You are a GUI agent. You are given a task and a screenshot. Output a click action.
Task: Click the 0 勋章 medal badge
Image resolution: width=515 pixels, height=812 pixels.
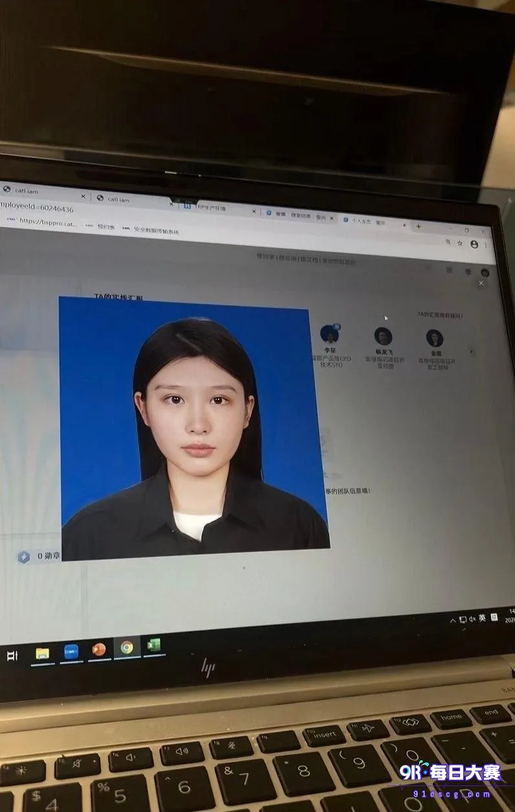[39, 556]
